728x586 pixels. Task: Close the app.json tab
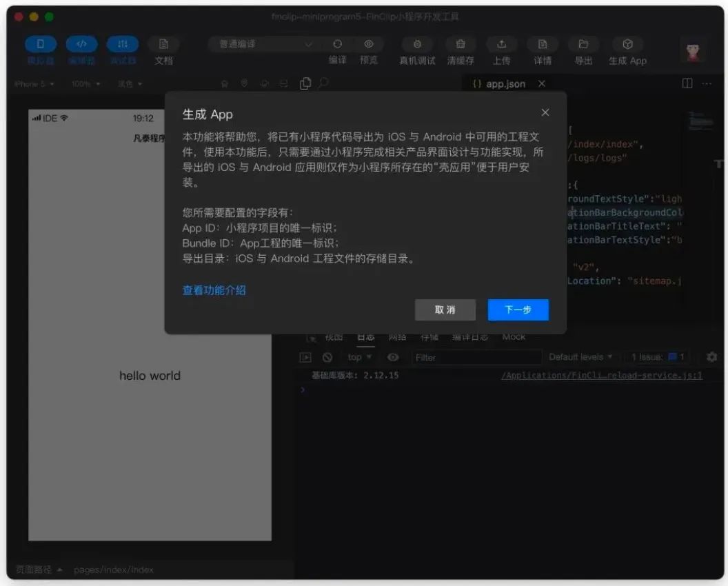pos(542,83)
